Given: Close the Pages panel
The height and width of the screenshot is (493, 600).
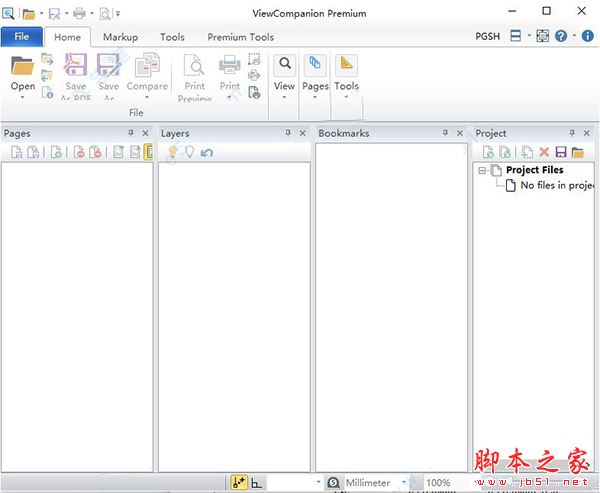Looking at the screenshot, I should pos(145,133).
